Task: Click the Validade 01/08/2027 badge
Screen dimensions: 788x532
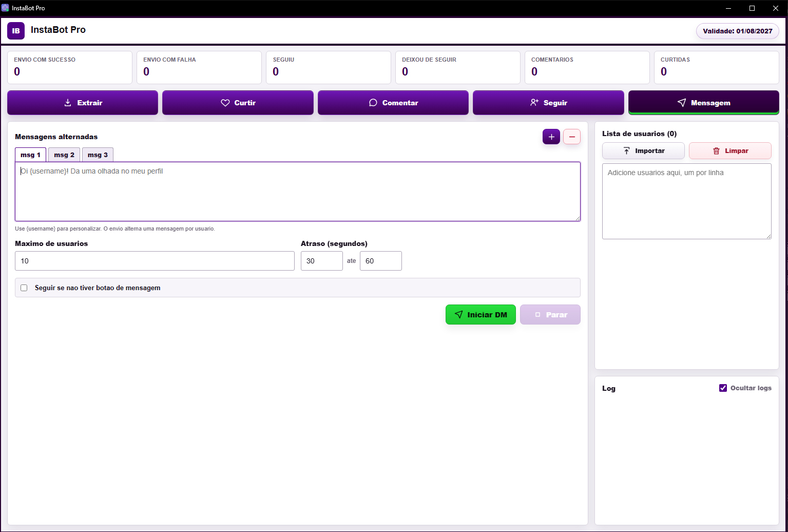Action: point(738,31)
